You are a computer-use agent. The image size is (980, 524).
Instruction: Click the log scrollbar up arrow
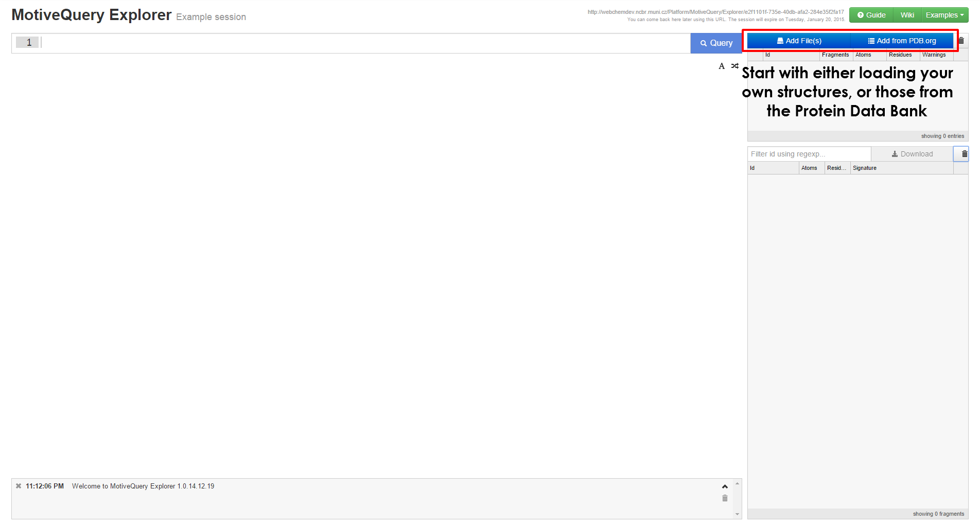[x=738, y=483]
